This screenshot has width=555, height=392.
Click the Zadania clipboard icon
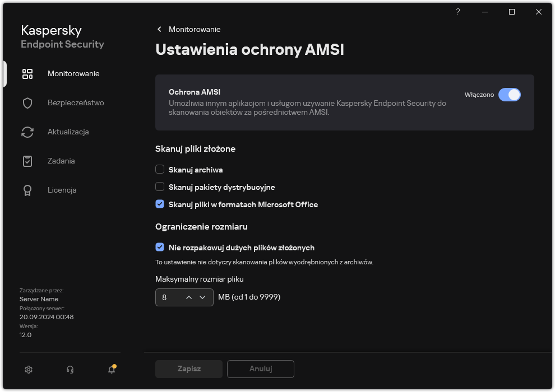[x=27, y=161]
